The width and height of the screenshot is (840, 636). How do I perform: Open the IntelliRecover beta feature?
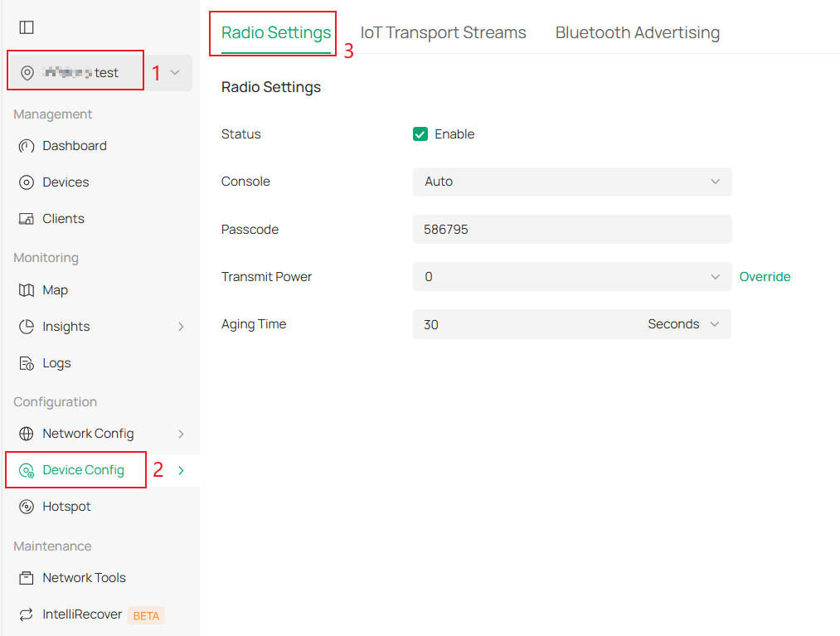(82, 614)
